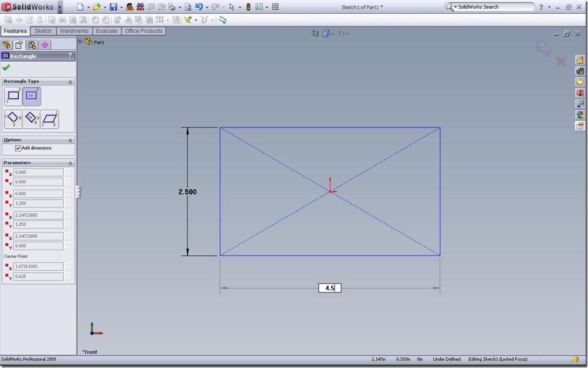Switch to the Weldments tab
The height and width of the screenshot is (368, 588).
click(x=74, y=31)
